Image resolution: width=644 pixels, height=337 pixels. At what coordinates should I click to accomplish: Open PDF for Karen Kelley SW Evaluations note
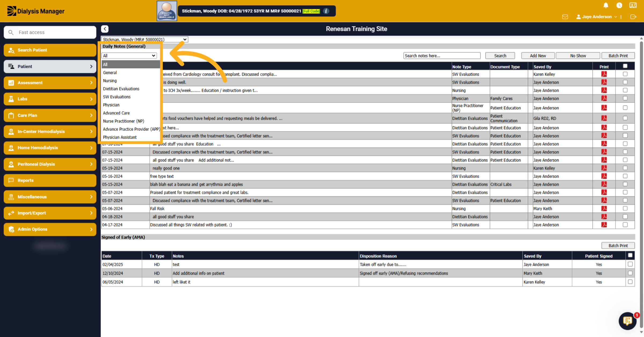pyautogui.click(x=604, y=74)
